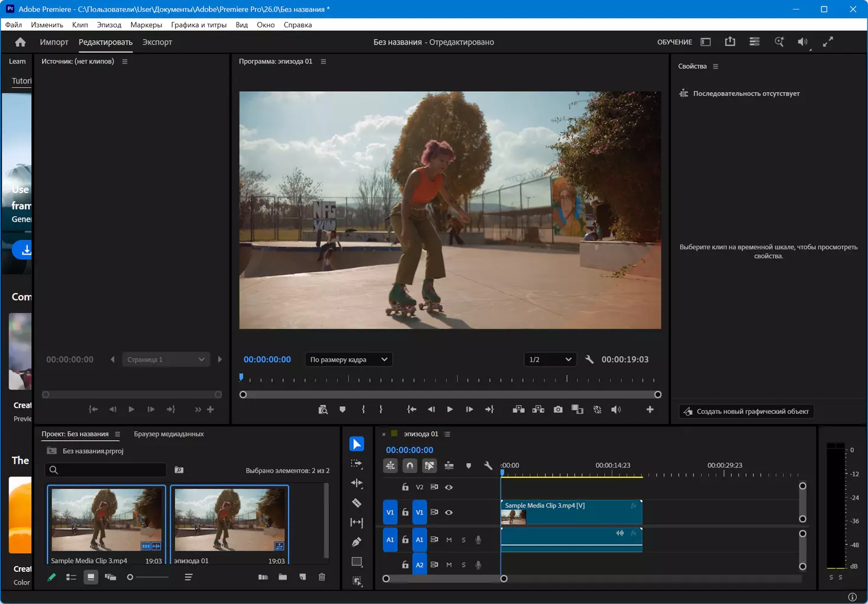
Task: Open the Графика и титры menu
Action: (x=199, y=25)
